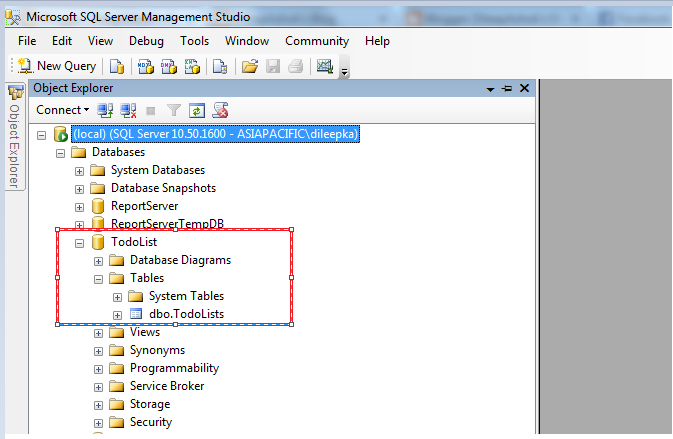This screenshot has width=673, height=439.
Task: Open the Tools menu
Action: click(194, 41)
